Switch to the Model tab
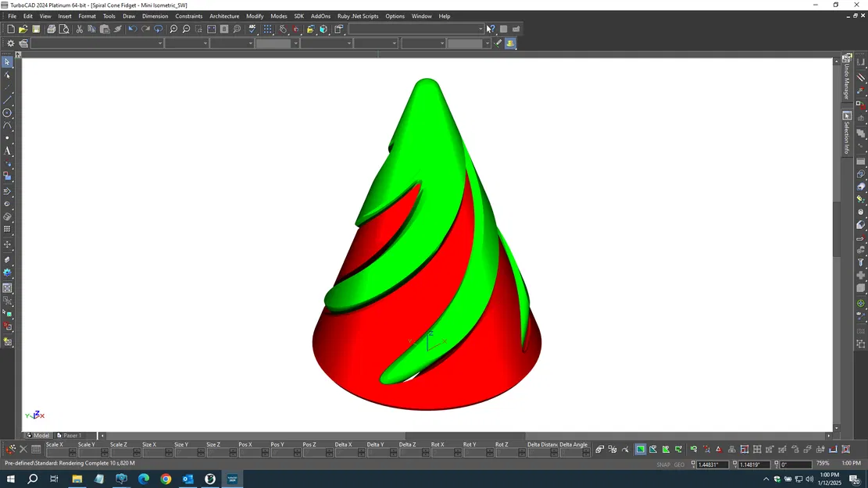Image resolution: width=868 pixels, height=488 pixels. 38,436
